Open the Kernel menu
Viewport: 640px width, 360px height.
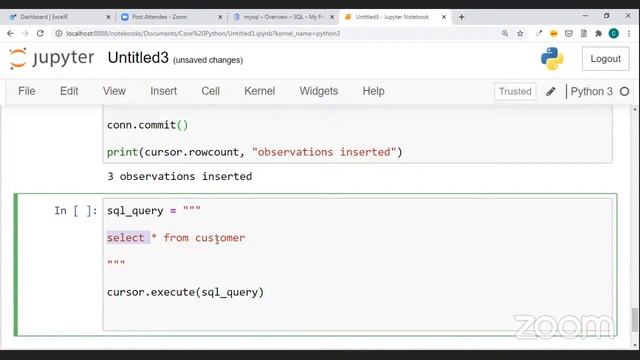260,91
